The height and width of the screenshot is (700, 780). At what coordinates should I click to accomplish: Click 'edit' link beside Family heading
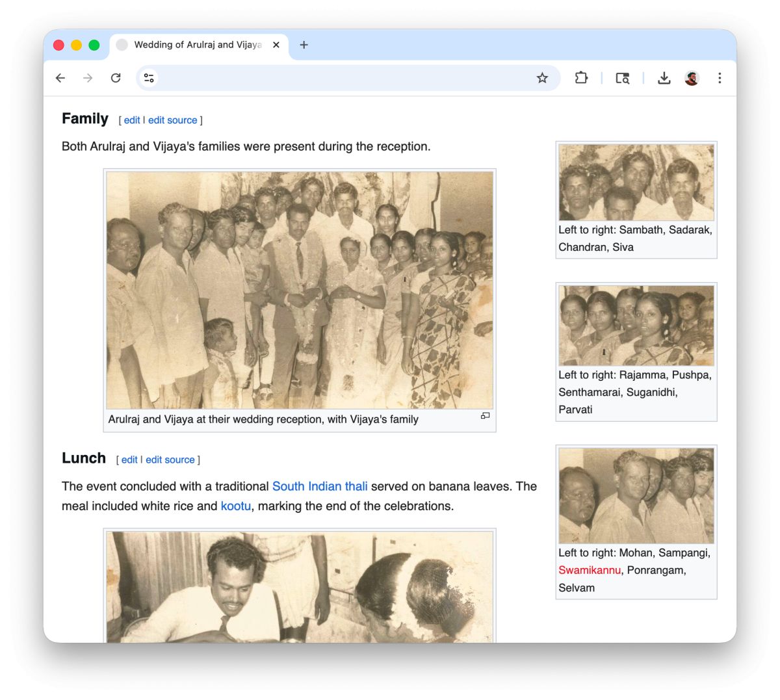point(132,120)
